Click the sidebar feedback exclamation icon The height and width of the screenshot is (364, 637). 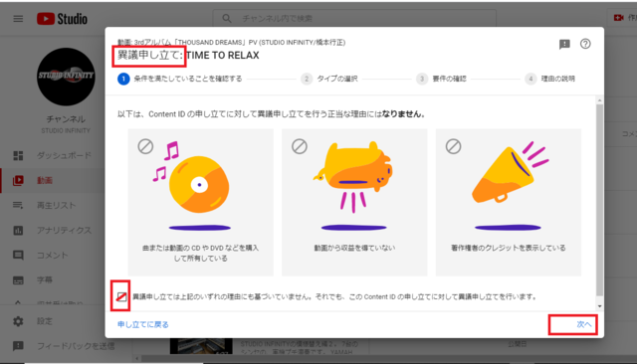[18, 346]
